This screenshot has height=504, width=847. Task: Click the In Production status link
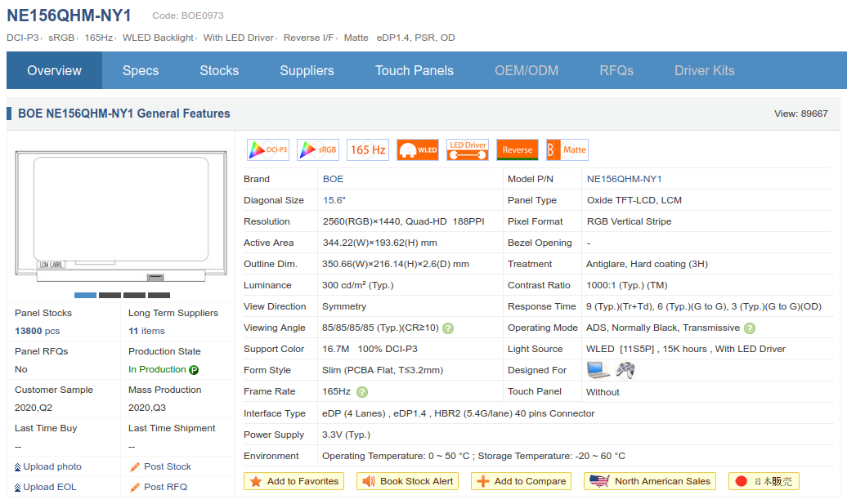click(157, 370)
